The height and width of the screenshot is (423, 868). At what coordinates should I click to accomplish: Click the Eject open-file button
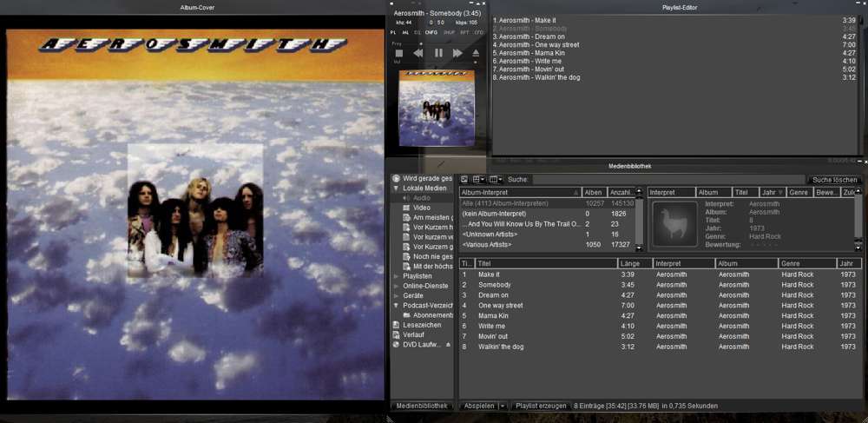476,53
